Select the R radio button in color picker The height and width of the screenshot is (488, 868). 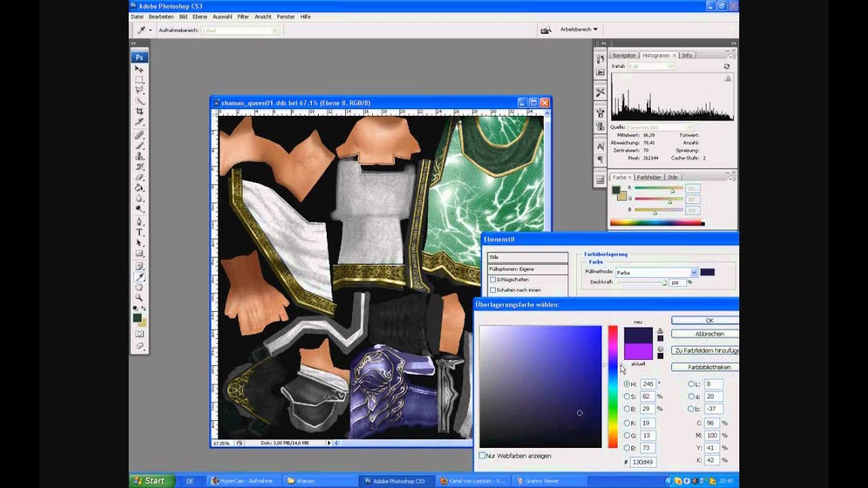pos(627,423)
